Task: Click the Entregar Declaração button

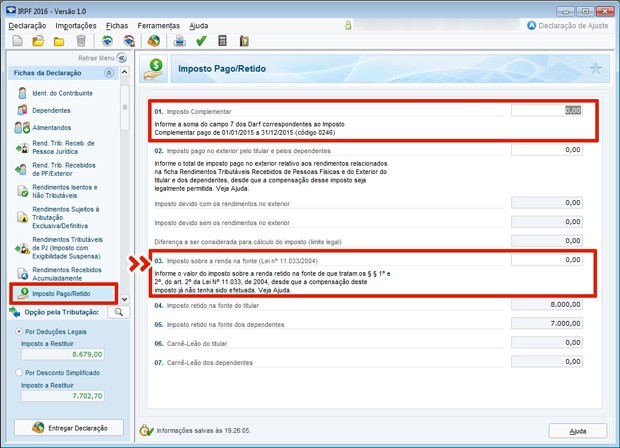Action: pos(65,427)
